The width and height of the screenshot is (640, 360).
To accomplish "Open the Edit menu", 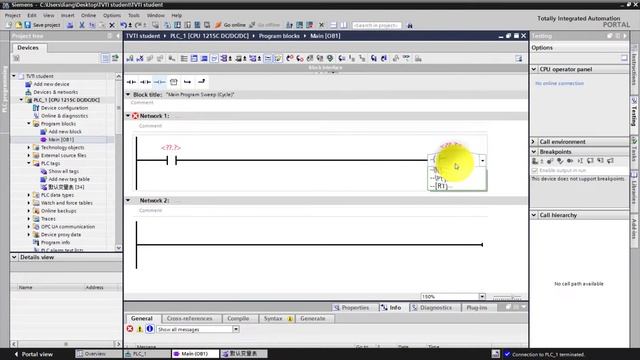I will (32, 15).
